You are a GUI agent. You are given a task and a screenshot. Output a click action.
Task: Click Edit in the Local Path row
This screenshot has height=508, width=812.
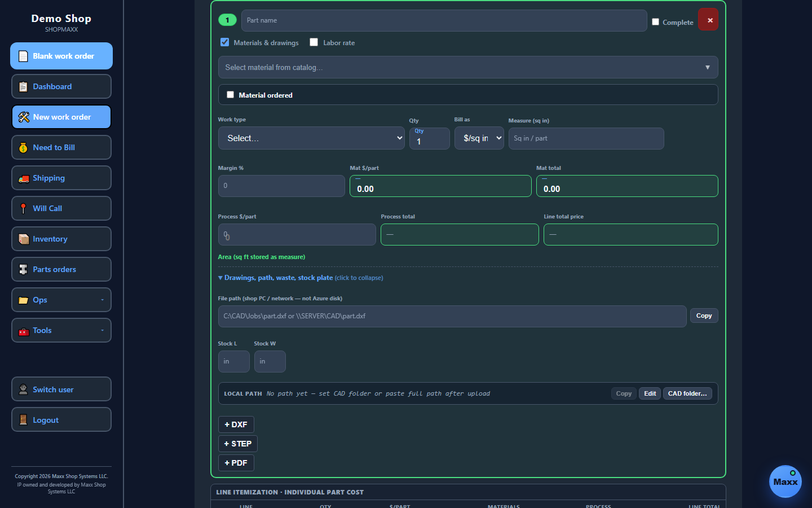coord(650,393)
